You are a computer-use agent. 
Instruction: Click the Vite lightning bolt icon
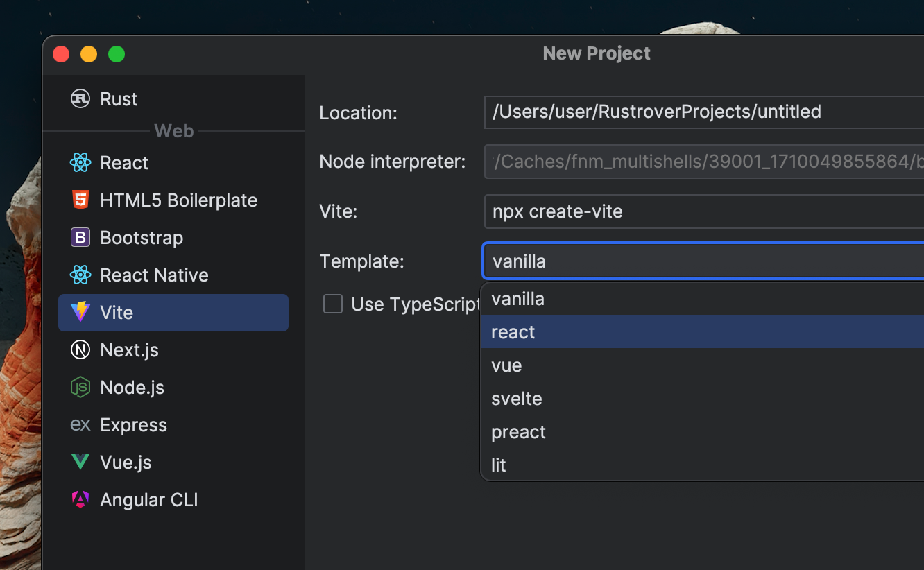coord(80,313)
